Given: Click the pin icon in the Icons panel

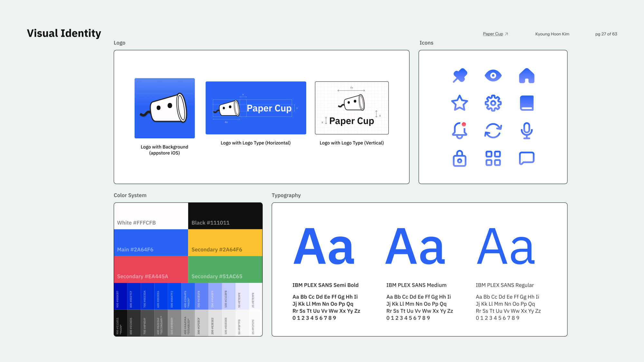Looking at the screenshot, I should tap(460, 76).
